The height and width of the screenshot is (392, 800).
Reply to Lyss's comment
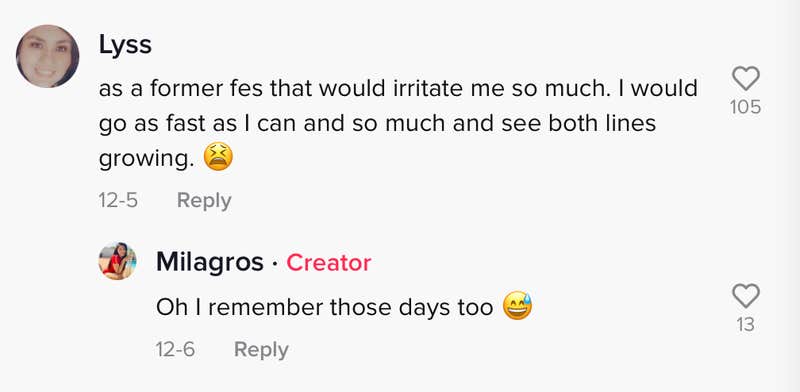point(204,200)
